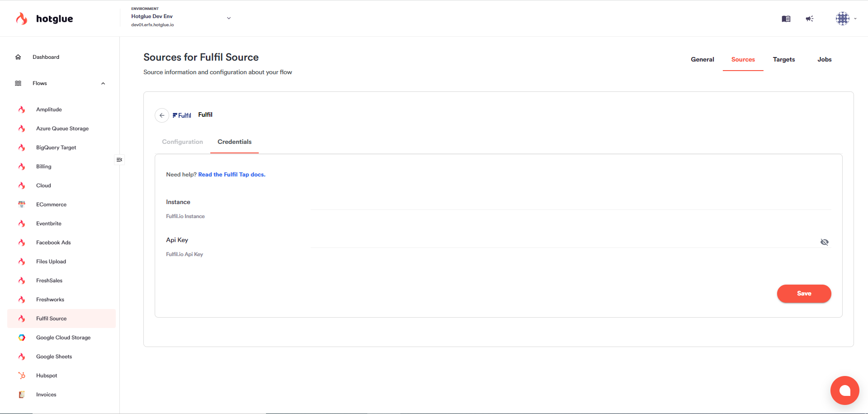Open Read the Fulfil Tap docs link
The height and width of the screenshot is (414, 868).
click(x=232, y=175)
